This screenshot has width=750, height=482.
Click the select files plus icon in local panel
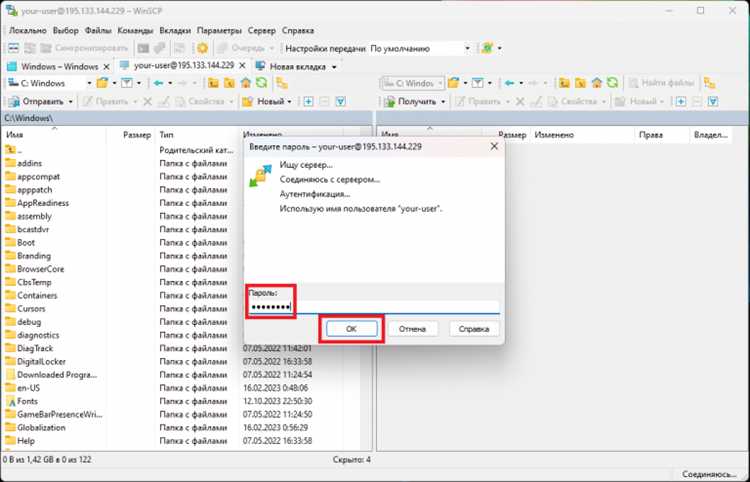[309, 101]
